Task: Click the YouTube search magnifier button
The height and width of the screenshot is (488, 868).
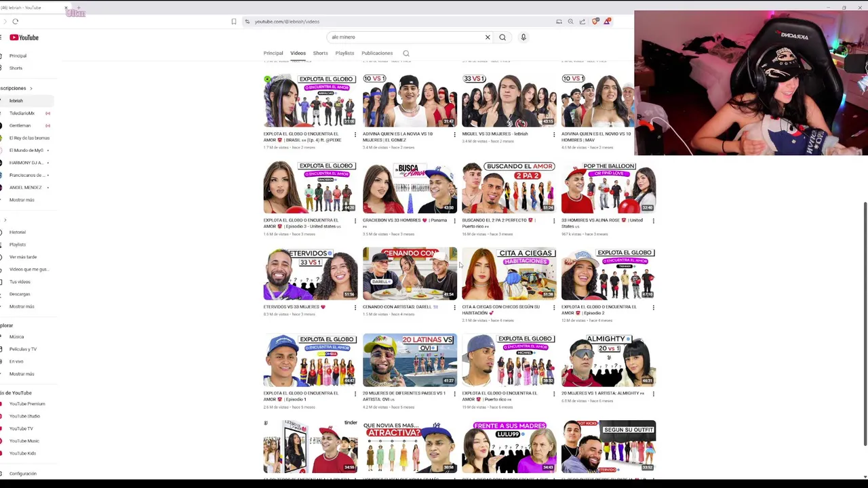Action: coord(502,37)
